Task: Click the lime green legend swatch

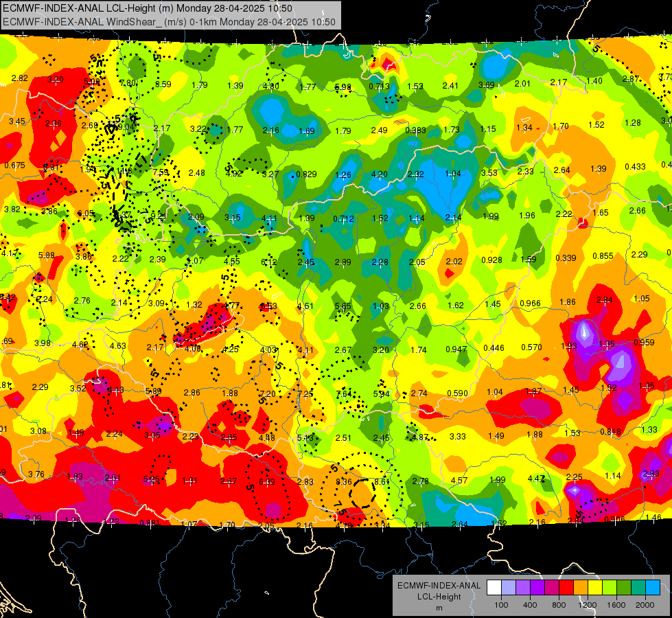Action: click(x=610, y=588)
